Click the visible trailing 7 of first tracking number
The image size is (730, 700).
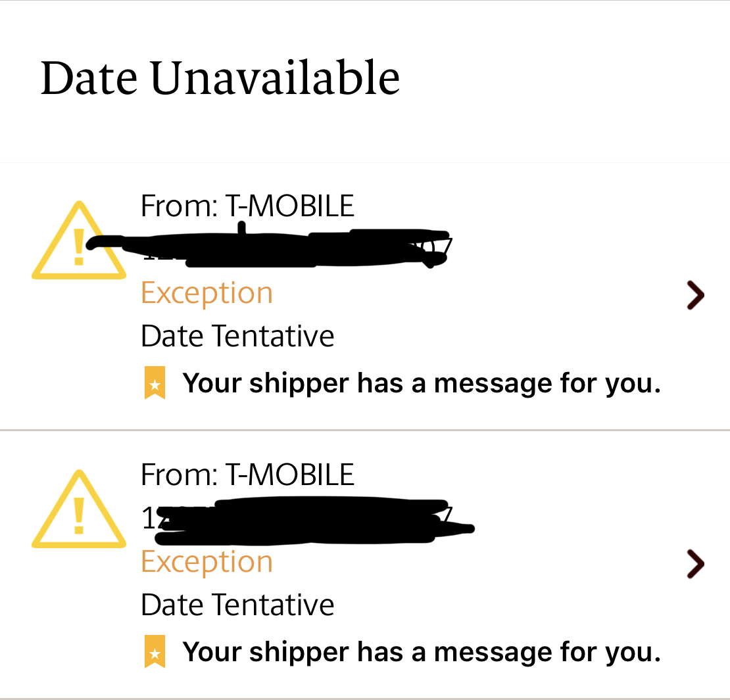click(x=447, y=246)
